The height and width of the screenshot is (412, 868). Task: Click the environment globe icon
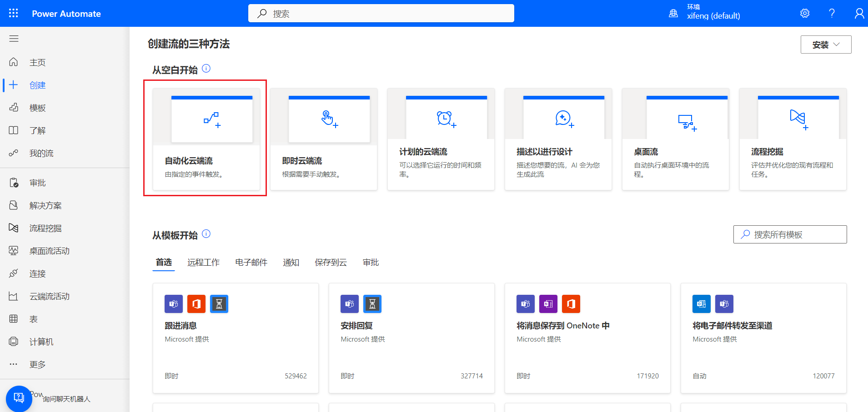tap(673, 13)
